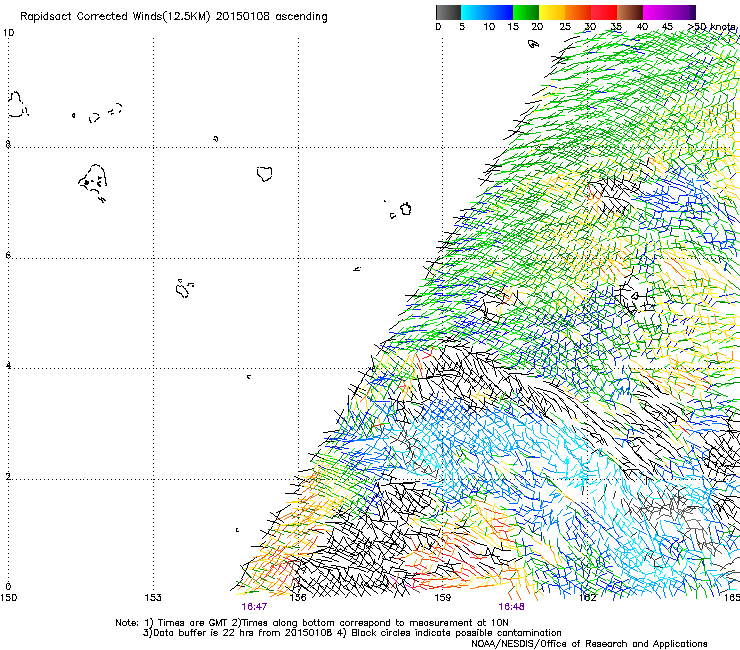Click the 153 longitude axis label
This screenshot has height=650, width=740.
pyautogui.click(x=153, y=598)
